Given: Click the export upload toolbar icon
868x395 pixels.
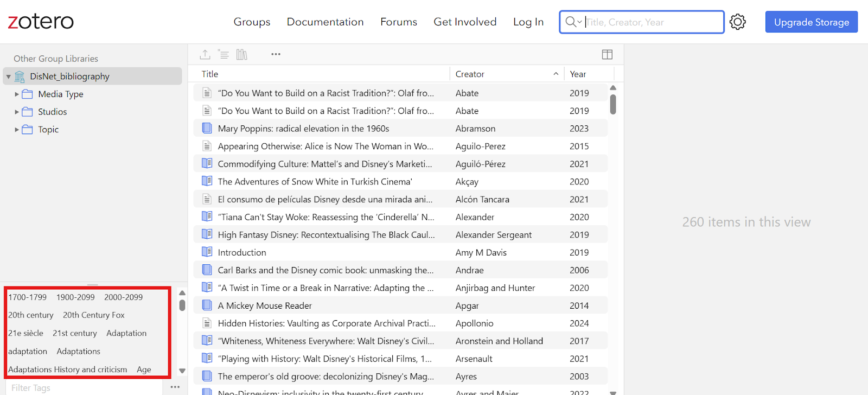Looking at the screenshot, I should tap(205, 54).
